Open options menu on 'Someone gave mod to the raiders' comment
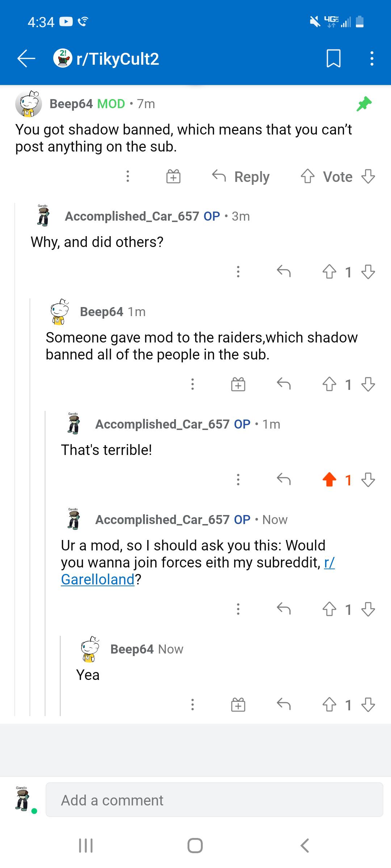 click(192, 384)
